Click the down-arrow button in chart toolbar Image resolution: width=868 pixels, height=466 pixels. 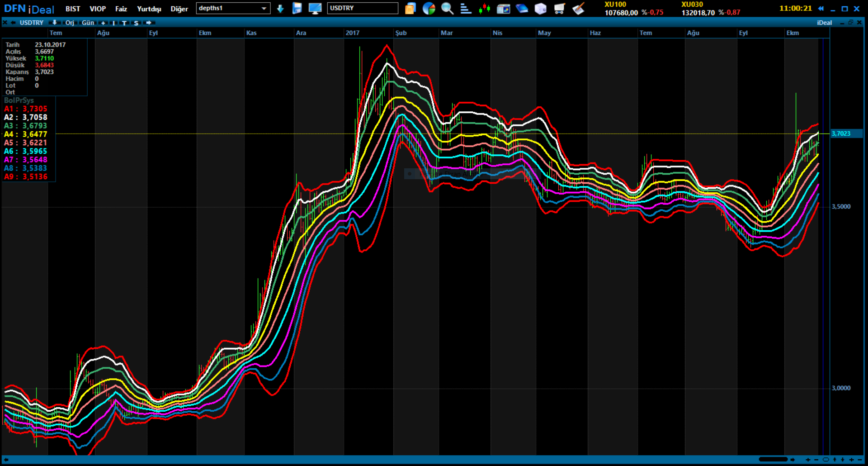(x=54, y=23)
